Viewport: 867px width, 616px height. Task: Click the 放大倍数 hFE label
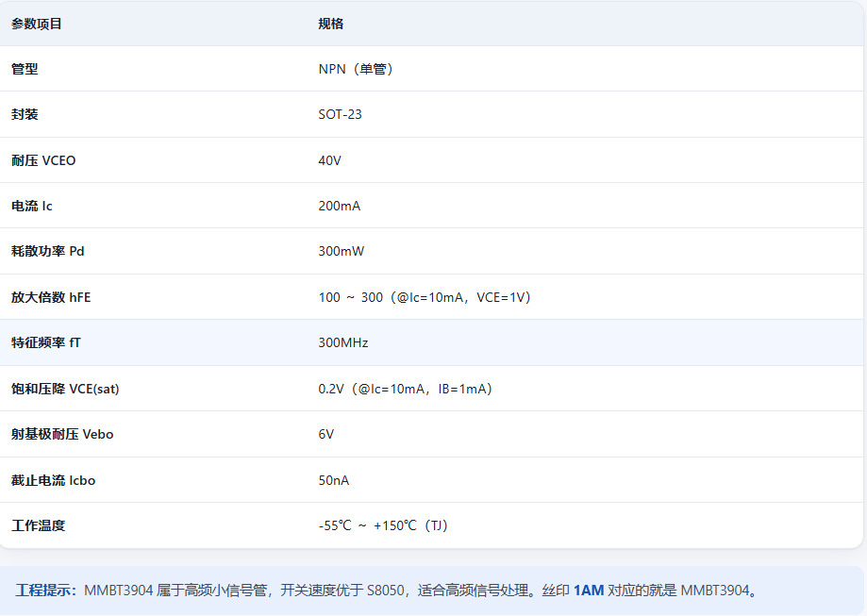51,297
